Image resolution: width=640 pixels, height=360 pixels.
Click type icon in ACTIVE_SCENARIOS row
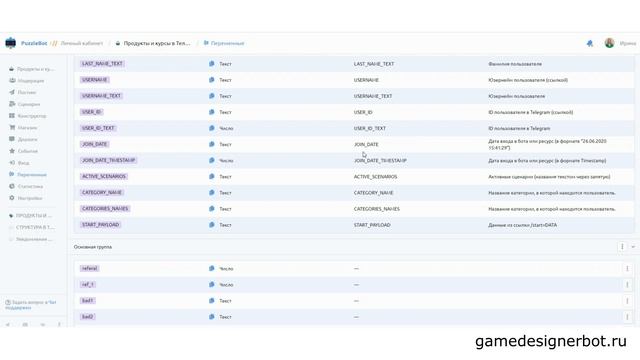click(211, 176)
